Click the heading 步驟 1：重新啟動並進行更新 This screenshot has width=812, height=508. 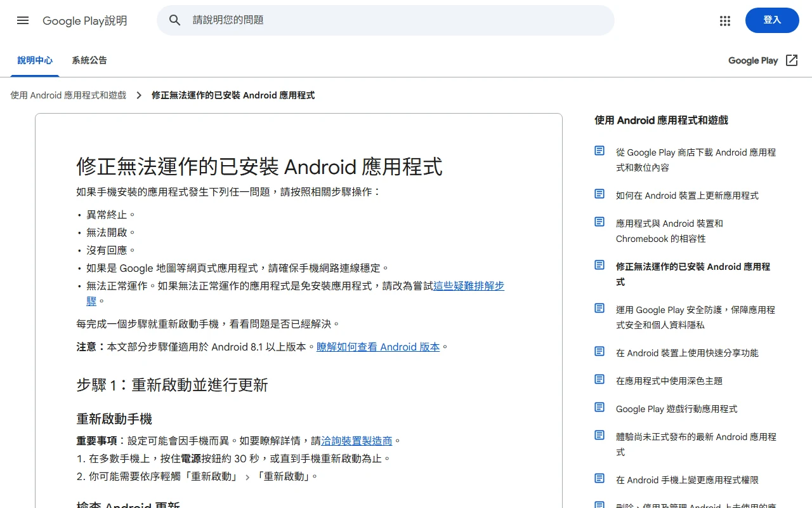tap(172, 385)
